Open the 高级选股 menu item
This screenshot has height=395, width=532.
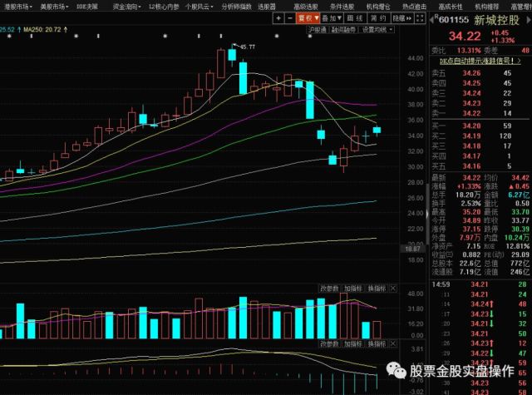point(306,7)
